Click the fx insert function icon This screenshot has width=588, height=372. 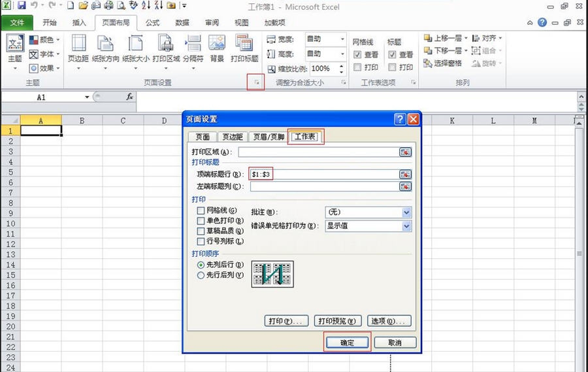(129, 97)
